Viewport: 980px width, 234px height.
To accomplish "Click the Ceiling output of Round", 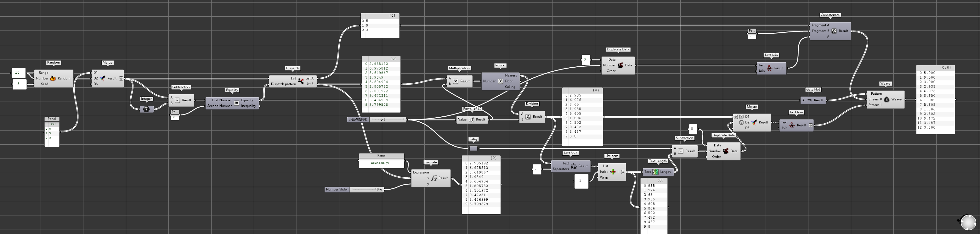I will coord(510,86).
